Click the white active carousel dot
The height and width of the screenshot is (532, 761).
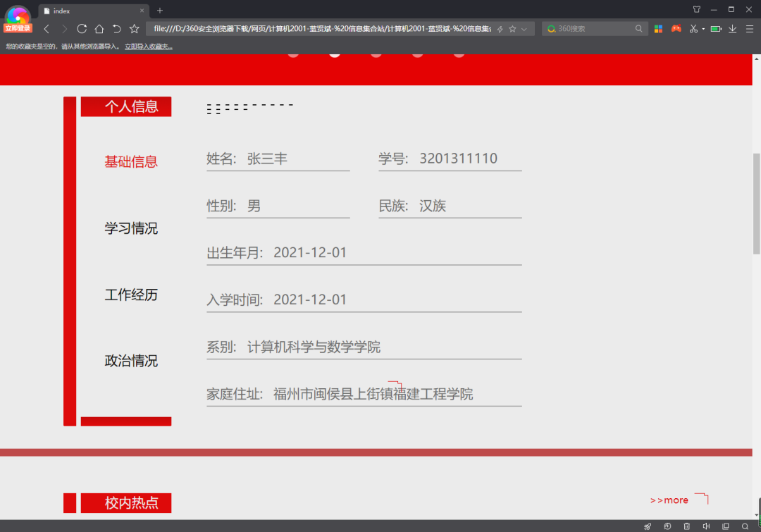[x=335, y=54]
